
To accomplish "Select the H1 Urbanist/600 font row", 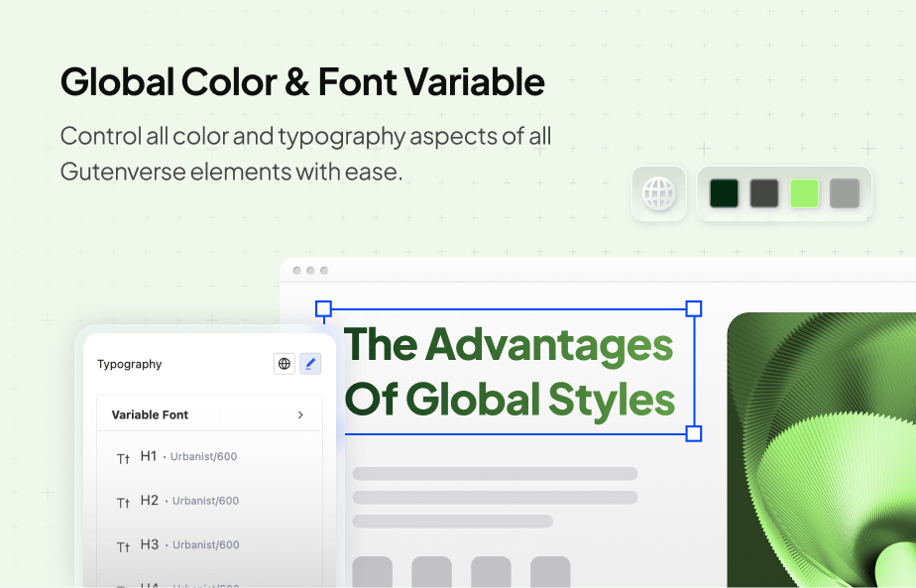I will (x=210, y=456).
